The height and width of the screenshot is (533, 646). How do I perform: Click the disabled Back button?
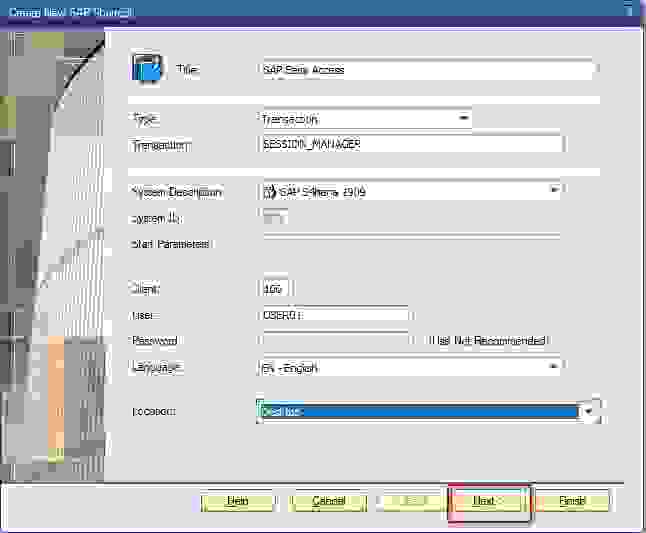pyautogui.click(x=408, y=501)
